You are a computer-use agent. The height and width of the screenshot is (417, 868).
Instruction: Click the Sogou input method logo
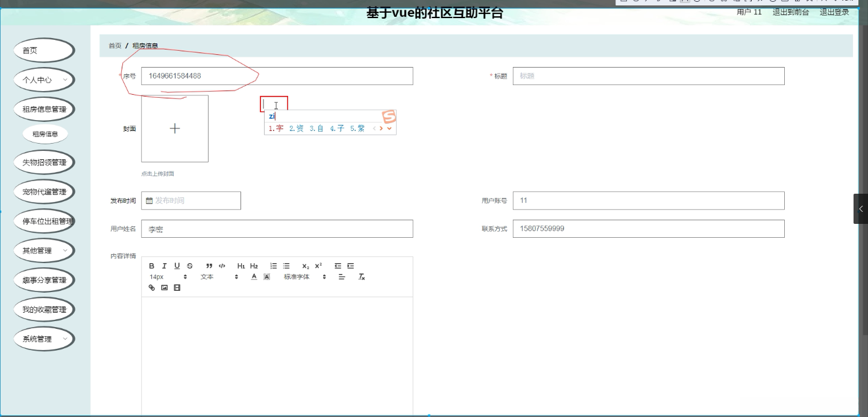tap(389, 116)
